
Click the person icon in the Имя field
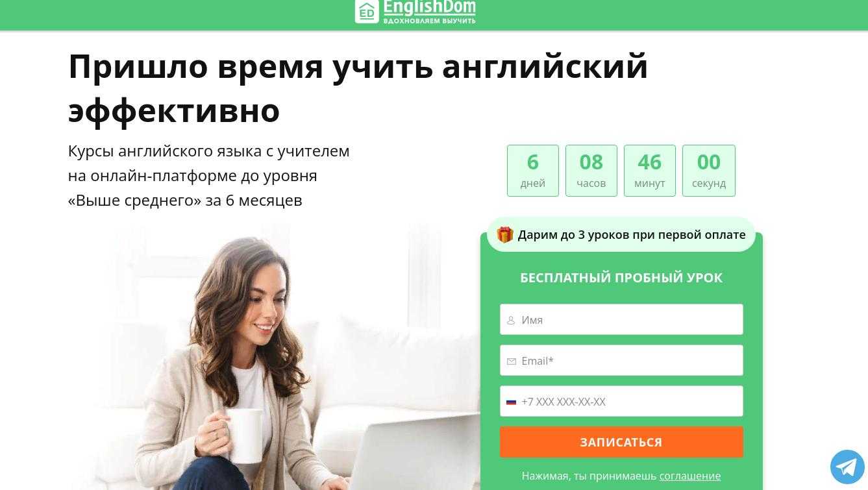click(x=511, y=320)
